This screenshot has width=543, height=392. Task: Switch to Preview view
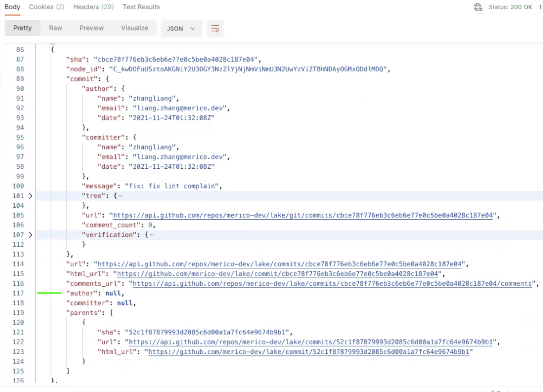click(92, 28)
